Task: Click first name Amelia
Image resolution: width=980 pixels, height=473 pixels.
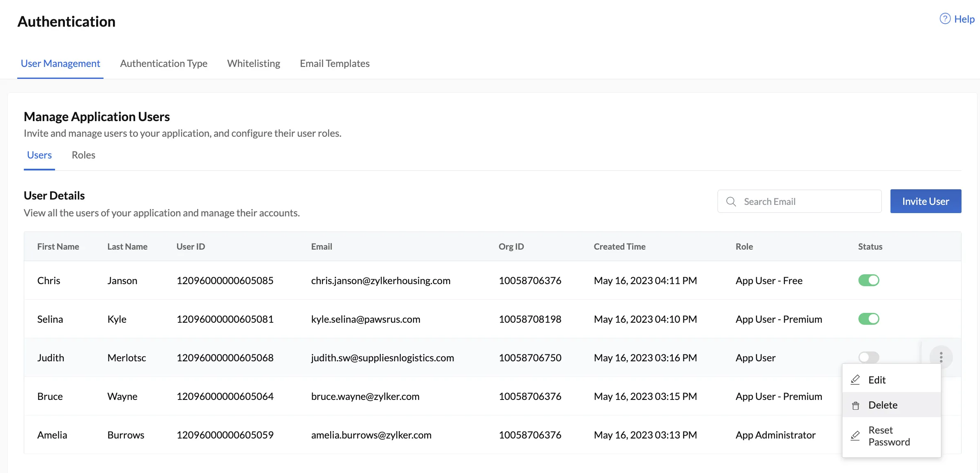Action: pyautogui.click(x=52, y=435)
